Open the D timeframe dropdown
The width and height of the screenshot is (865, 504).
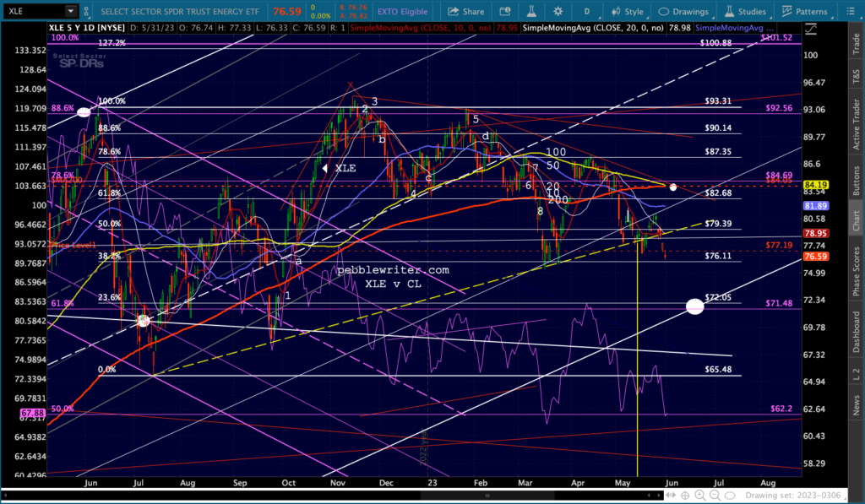[587, 11]
